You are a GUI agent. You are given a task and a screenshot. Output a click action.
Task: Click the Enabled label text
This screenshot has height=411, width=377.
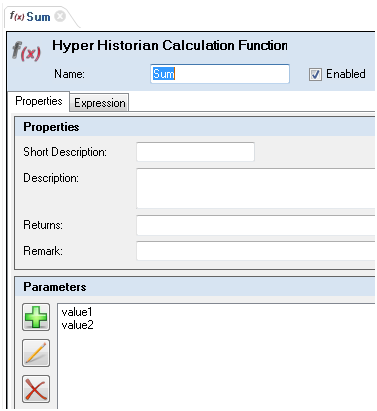pos(346,74)
